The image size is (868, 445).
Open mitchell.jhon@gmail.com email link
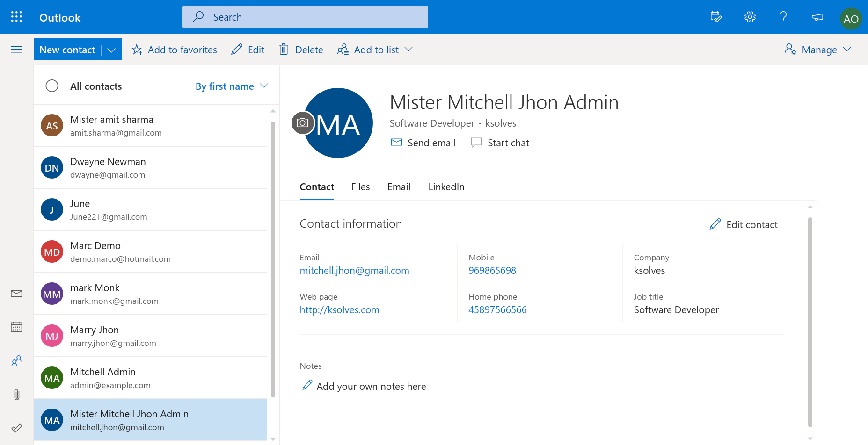pos(354,271)
